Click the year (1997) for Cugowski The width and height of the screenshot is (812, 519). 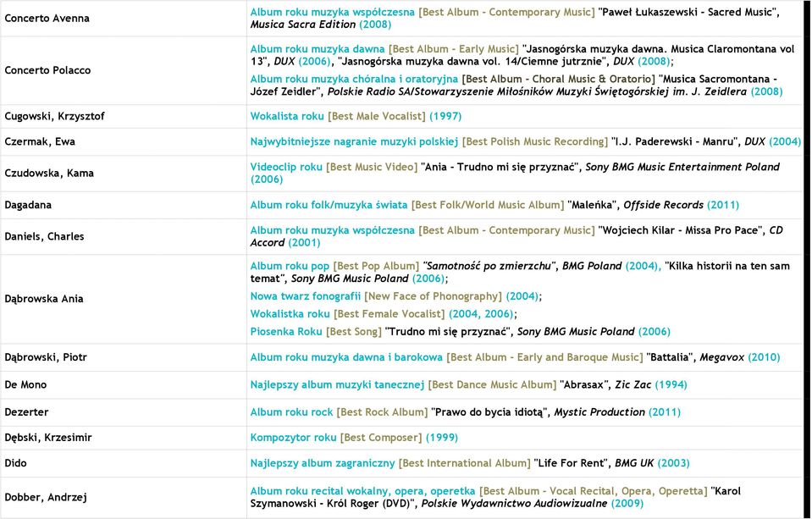pyautogui.click(x=445, y=116)
